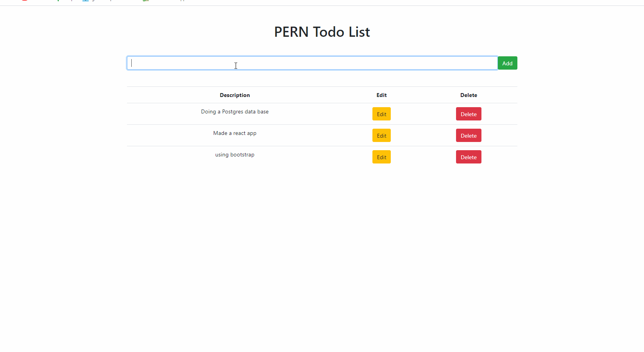Edit the "Doing a Postgres data base" todo
This screenshot has width=644, height=352.
(381, 114)
